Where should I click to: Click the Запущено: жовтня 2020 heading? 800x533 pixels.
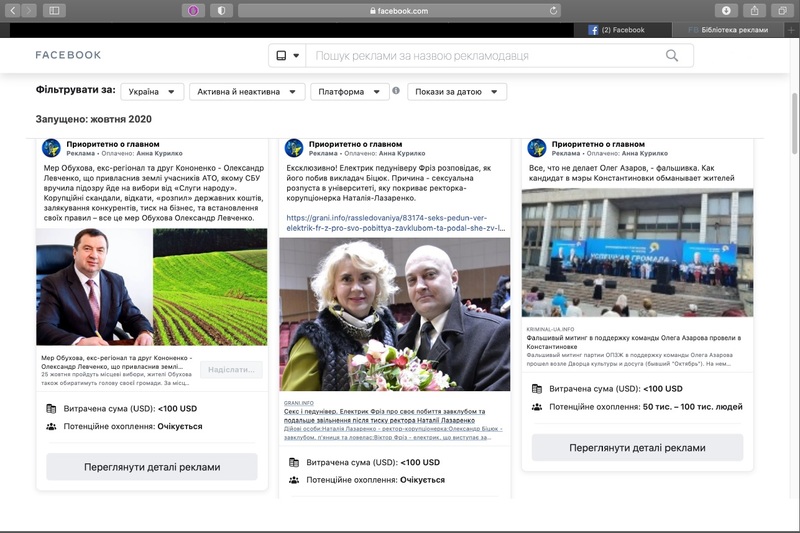94,119
